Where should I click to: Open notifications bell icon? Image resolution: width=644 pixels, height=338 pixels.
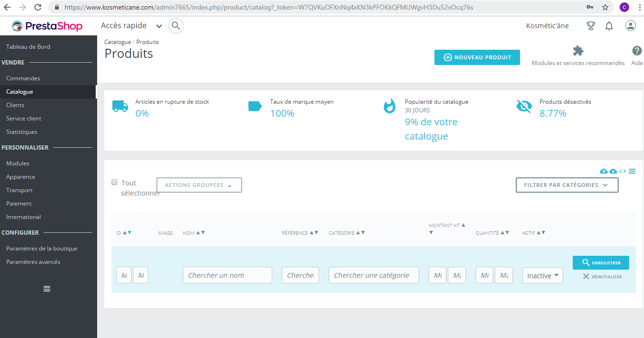(609, 26)
